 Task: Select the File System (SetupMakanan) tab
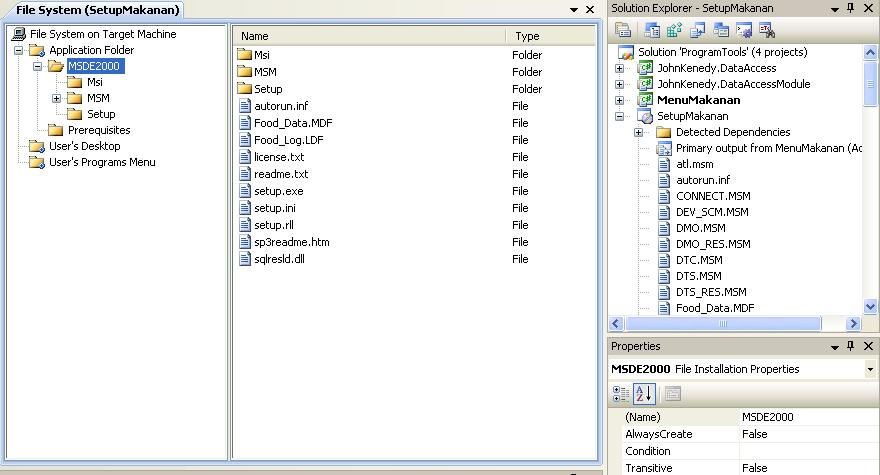coord(97,10)
